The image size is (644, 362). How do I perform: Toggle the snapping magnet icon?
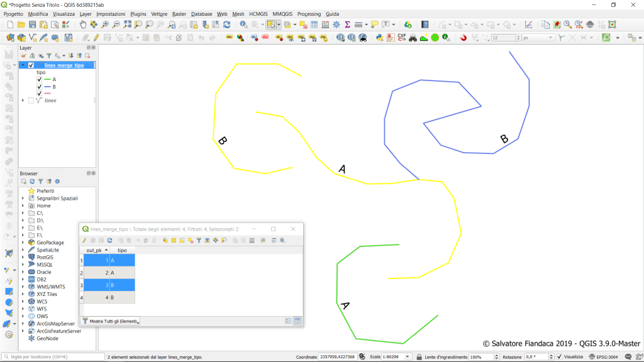[x=464, y=38]
